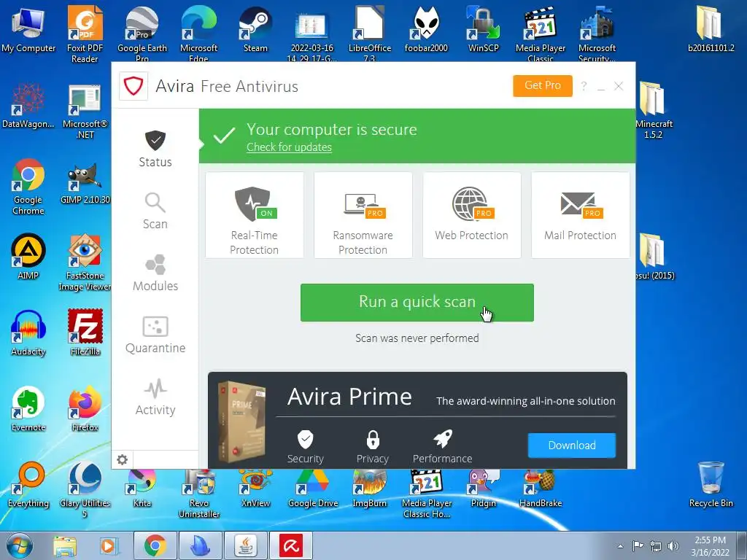Select the Steam desktop icon

[255, 29]
